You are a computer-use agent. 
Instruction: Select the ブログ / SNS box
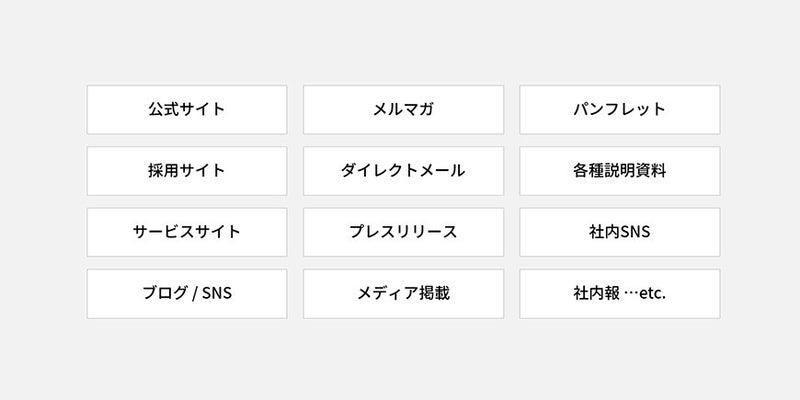(187, 294)
